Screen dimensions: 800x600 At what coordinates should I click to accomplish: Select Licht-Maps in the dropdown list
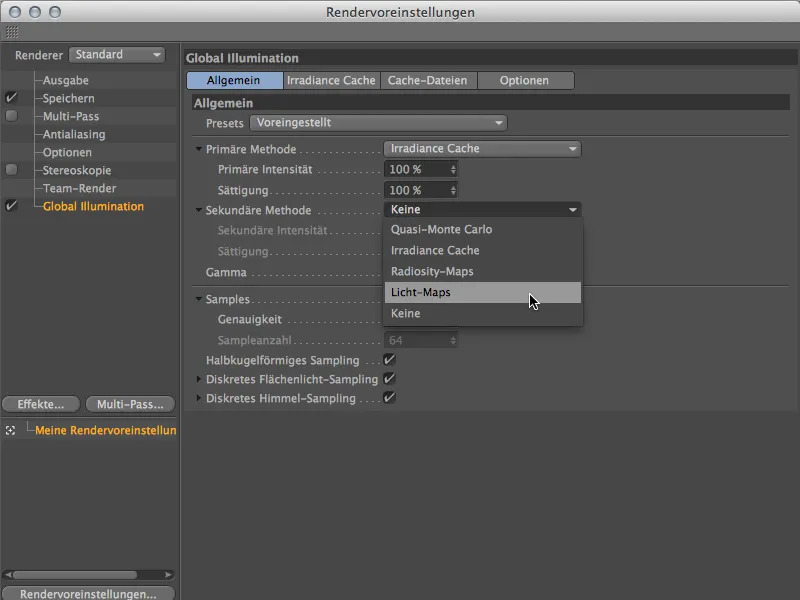483,292
